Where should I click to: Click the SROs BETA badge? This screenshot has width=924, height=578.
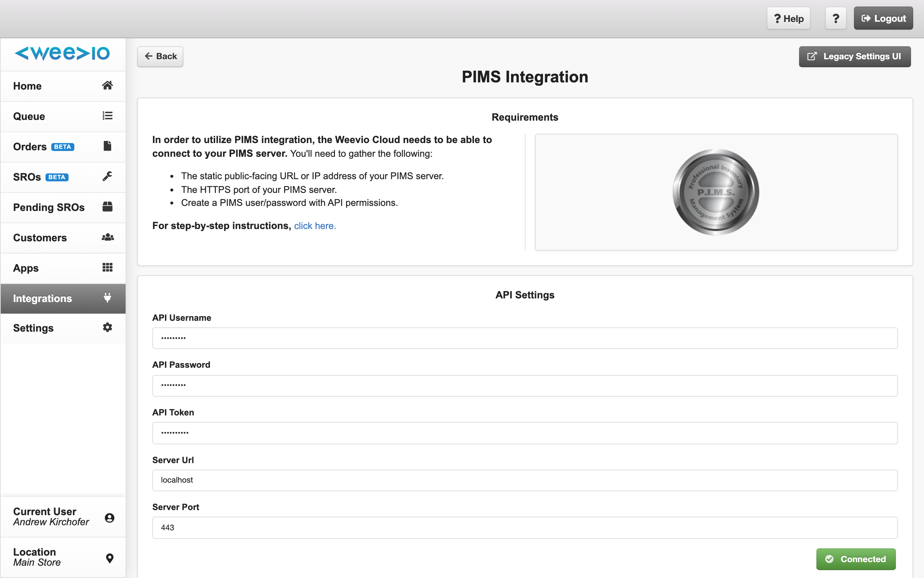point(57,177)
